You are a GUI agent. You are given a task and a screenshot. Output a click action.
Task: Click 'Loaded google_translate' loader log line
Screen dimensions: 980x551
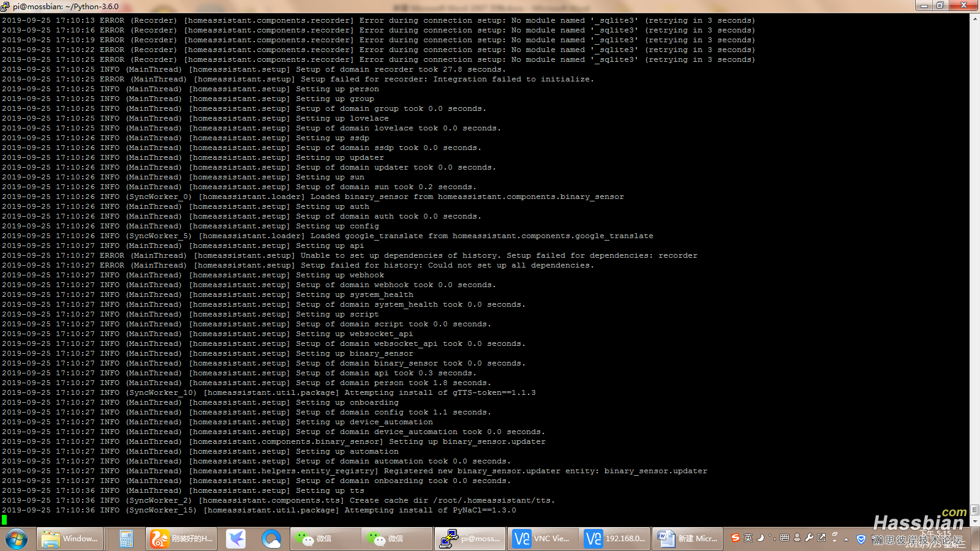coord(328,236)
